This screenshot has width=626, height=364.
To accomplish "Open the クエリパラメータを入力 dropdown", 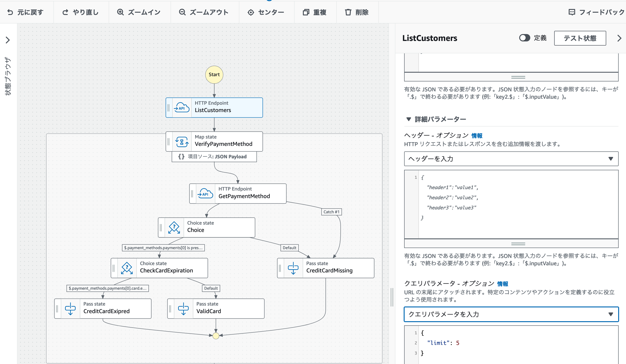I will point(511,314).
